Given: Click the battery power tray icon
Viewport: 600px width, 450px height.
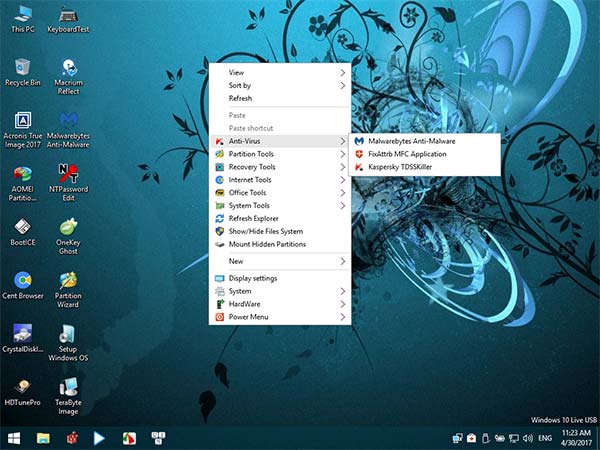Looking at the screenshot, I should pyautogui.click(x=500, y=439).
